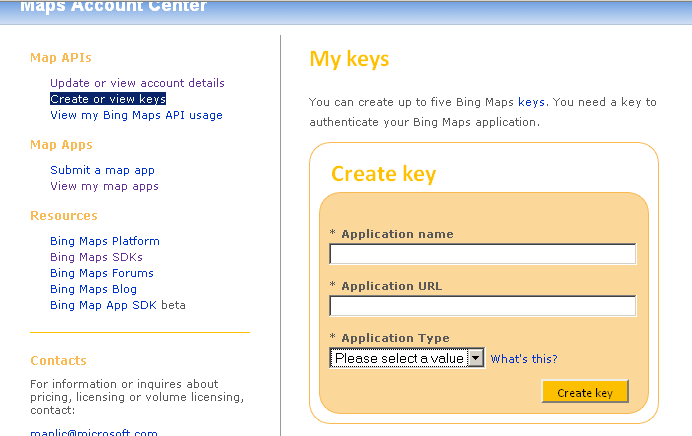
Task: Click Submit a map app link
Action: click(102, 170)
